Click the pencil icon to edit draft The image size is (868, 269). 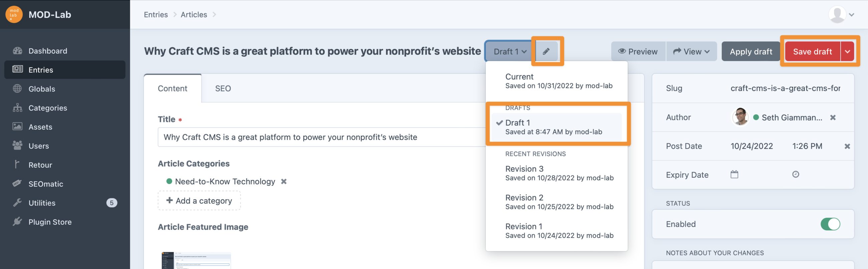pos(546,51)
